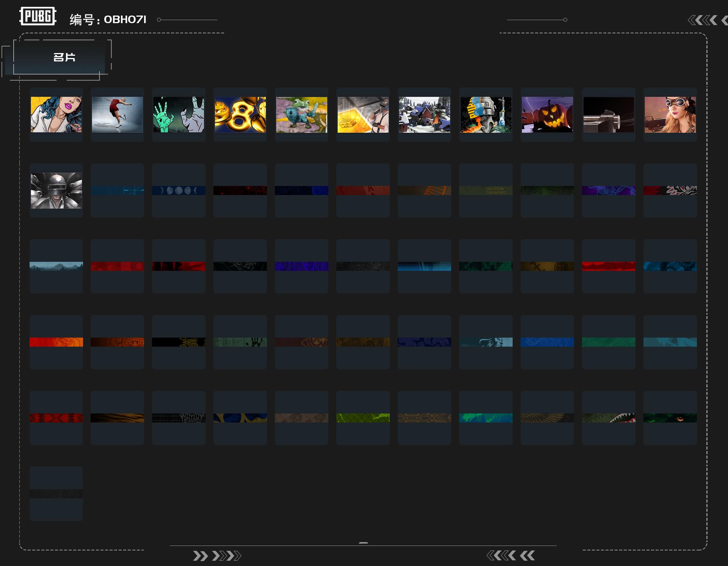Select the moon phases banner card
Image resolution: width=728 pixels, height=566 pixels.
[179, 190]
